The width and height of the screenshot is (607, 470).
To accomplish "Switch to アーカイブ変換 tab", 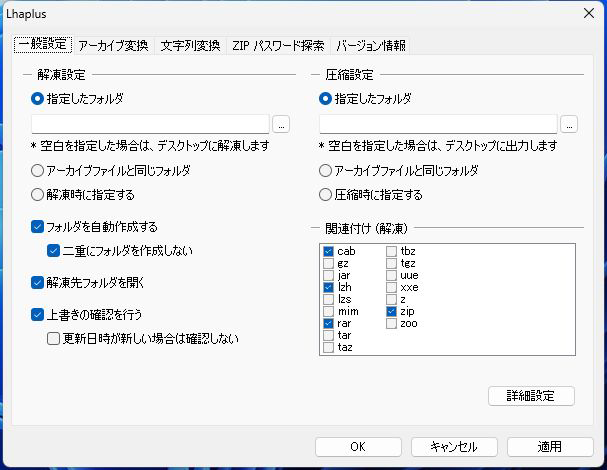I will pos(114,45).
